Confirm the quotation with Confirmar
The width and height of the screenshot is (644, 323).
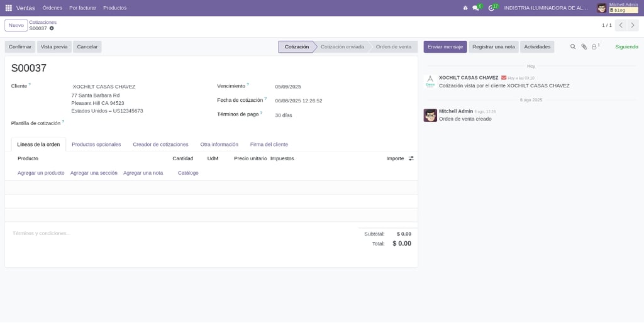pyautogui.click(x=20, y=47)
